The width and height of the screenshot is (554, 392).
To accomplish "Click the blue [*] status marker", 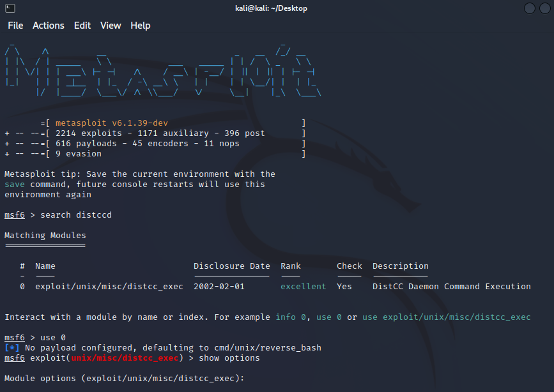I will tap(12, 348).
